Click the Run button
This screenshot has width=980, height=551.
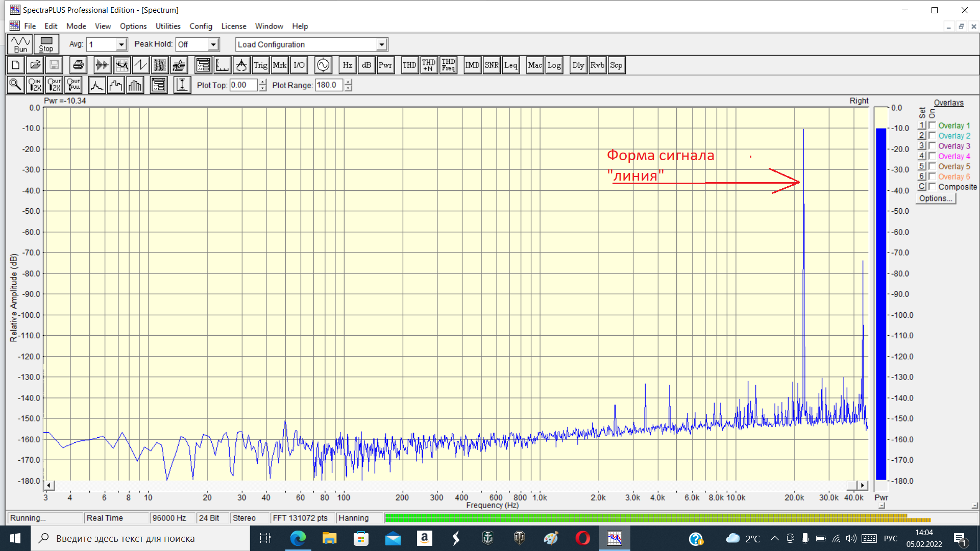tap(20, 44)
